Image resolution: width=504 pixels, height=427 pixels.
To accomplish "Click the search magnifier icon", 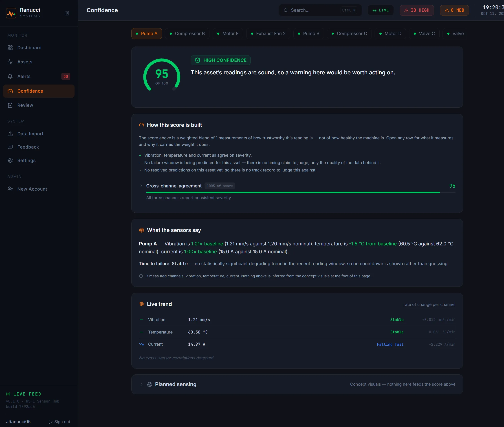I will point(286,10).
